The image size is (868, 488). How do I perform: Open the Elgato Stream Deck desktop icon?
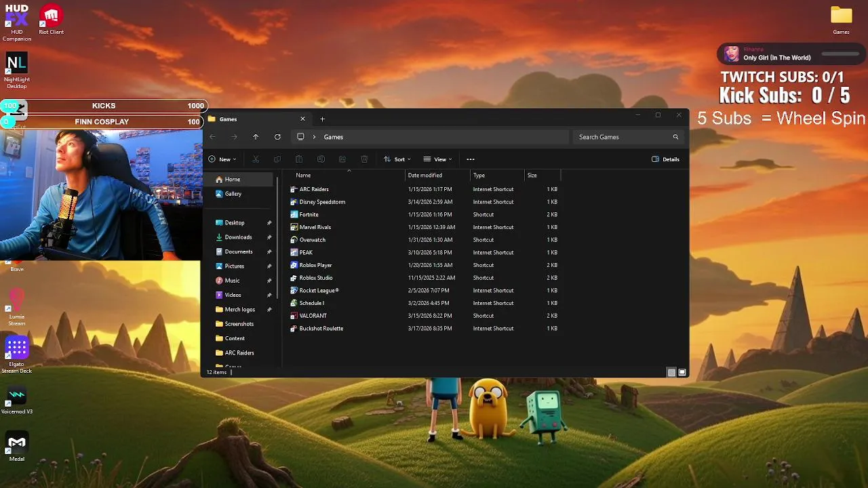(17, 355)
